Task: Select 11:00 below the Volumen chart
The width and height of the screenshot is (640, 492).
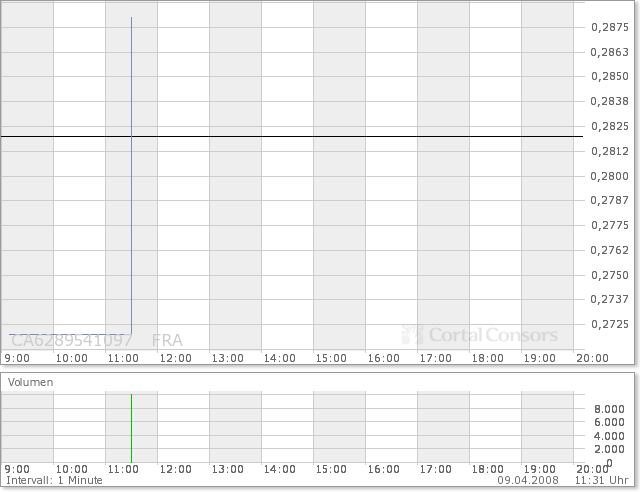Action: (123, 469)
